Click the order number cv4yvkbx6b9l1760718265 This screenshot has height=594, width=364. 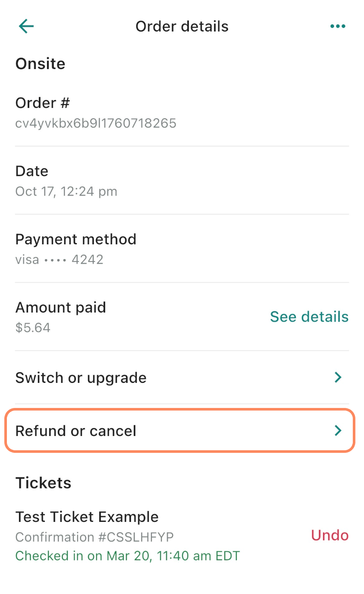(96, 123)
